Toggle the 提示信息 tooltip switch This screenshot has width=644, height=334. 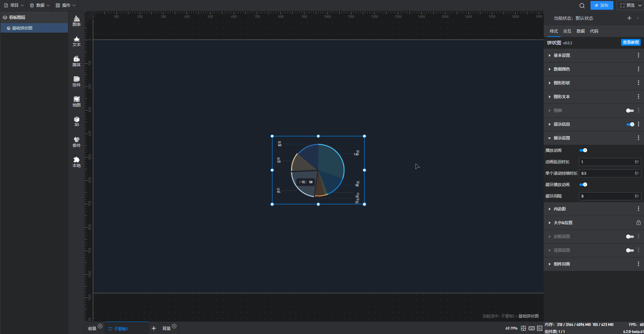pyautogui.click(x=630, y=124)
